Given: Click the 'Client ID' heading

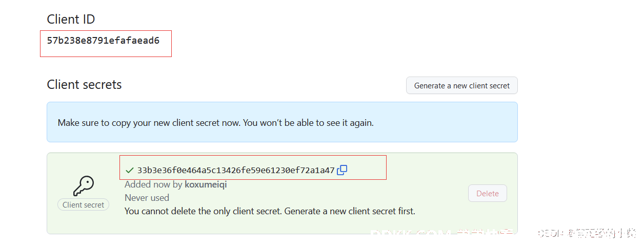Looking at the screenshot, I should 71,20.
